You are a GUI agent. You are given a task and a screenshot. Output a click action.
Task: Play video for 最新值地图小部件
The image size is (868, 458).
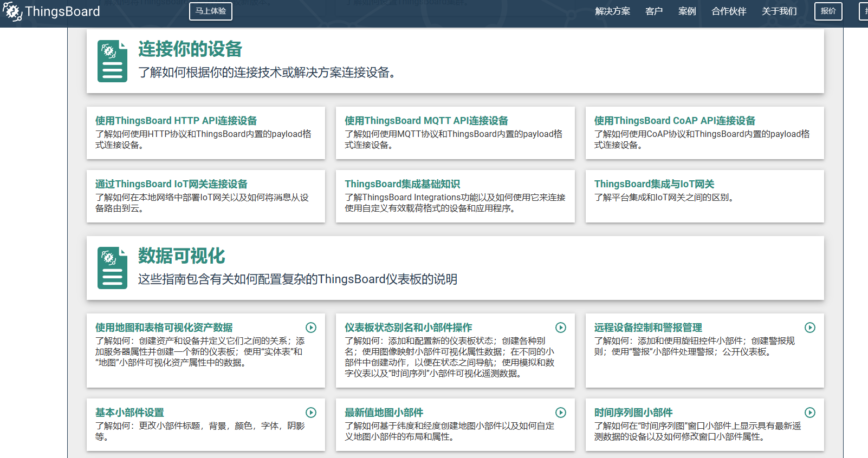pyautogui.click(x=561, y=413)
